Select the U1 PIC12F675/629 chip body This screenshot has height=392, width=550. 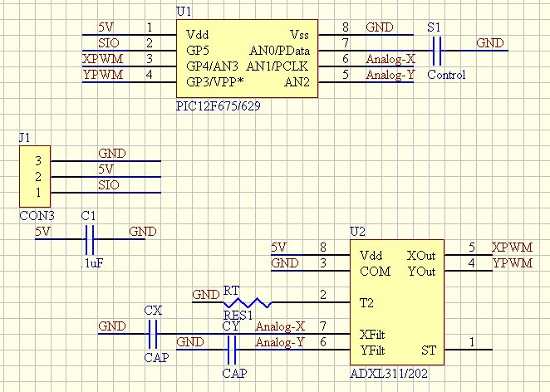247,59
